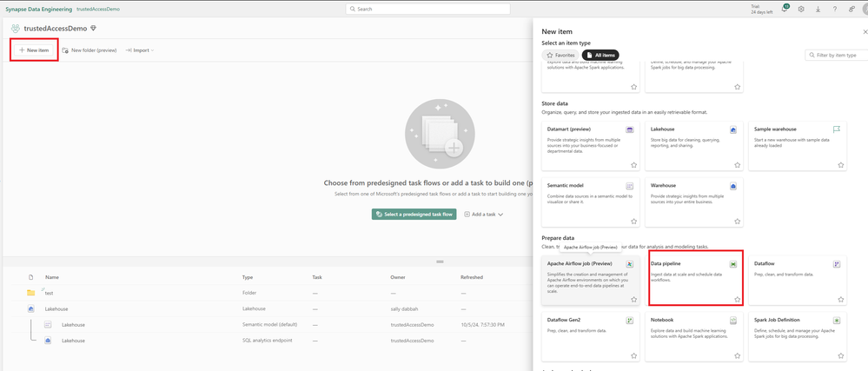Favorite the Dataflow card with its star
868x371 pixels.
(841, 300)
